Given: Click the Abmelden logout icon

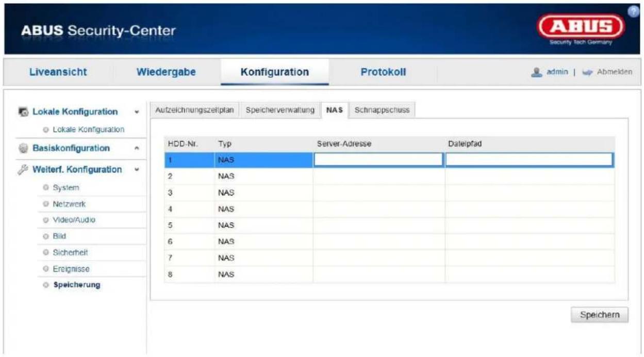Looking at the screenshot, I should pos(587,72).
